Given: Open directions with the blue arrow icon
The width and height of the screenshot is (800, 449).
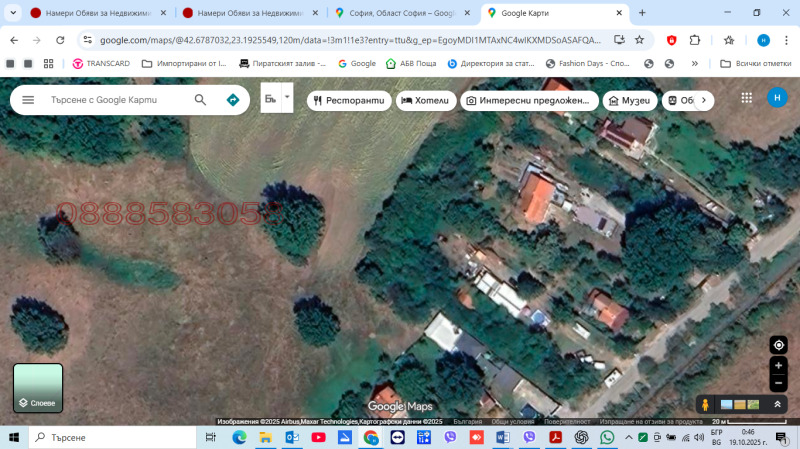Looking at the screenshot, I should coord(233,100).
